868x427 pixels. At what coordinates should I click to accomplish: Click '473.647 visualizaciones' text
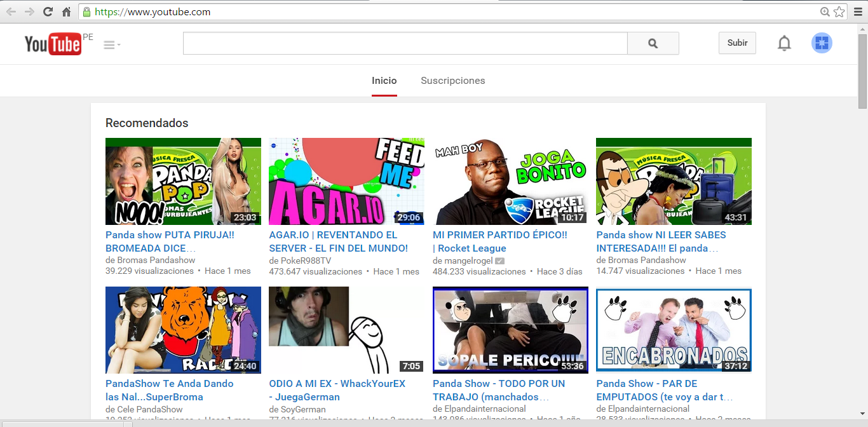click(x=316, y=271)
